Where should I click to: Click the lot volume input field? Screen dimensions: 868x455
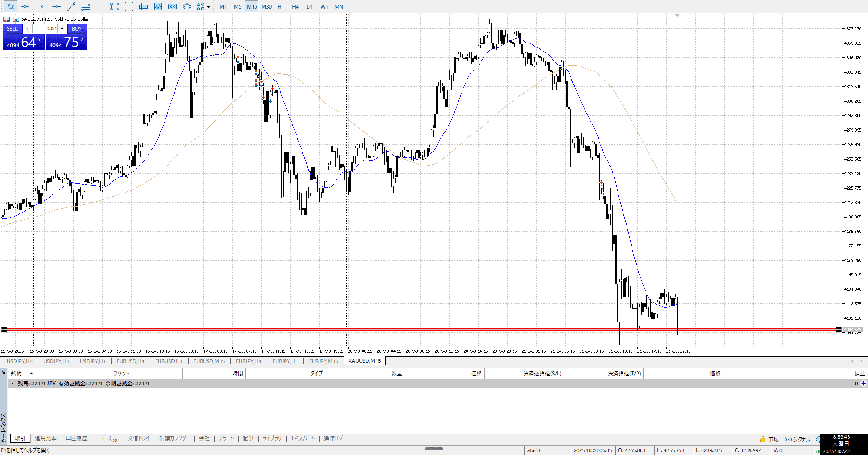point(45,28)
